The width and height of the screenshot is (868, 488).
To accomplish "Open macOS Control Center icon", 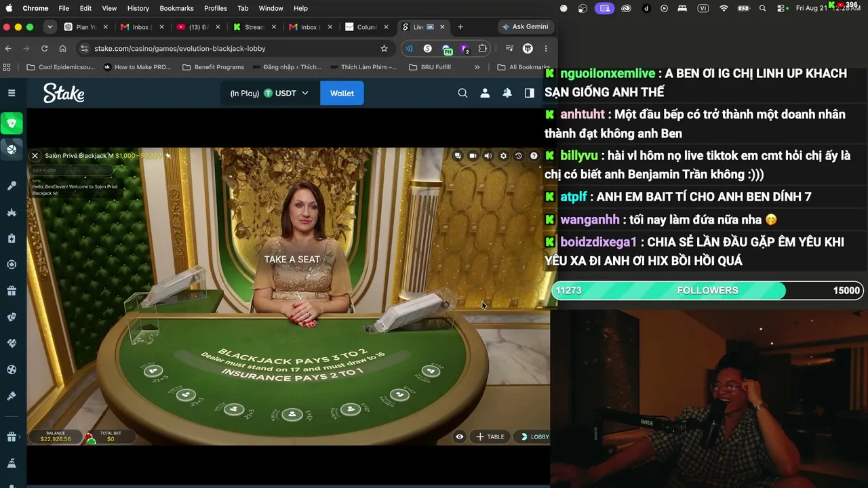I will (782, 8).
